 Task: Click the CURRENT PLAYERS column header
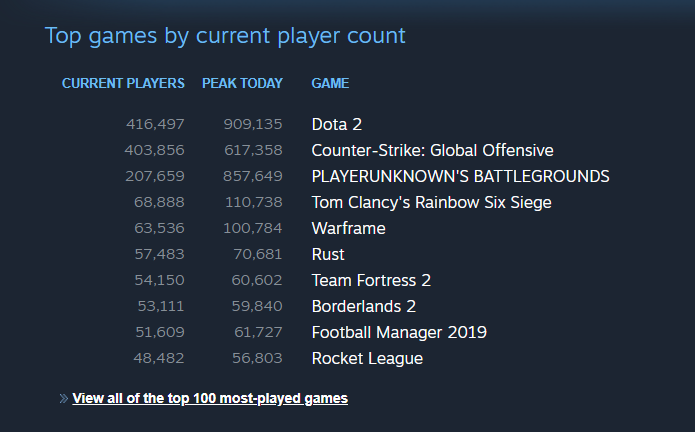tap(123, 83)
